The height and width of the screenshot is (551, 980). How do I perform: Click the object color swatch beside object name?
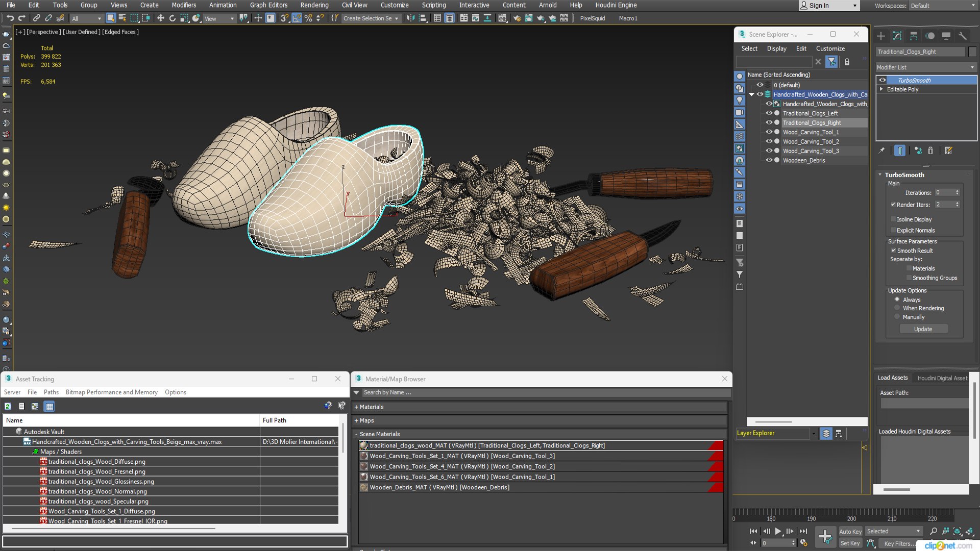point(972,52)
